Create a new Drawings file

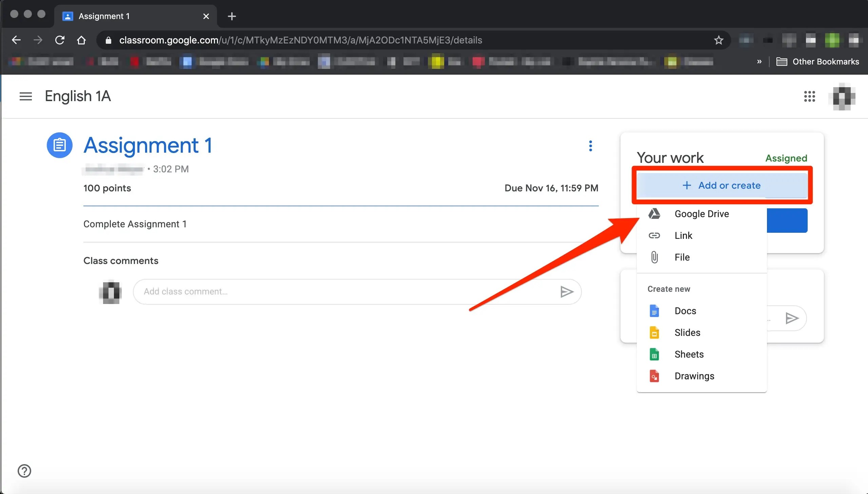[694, 376]
